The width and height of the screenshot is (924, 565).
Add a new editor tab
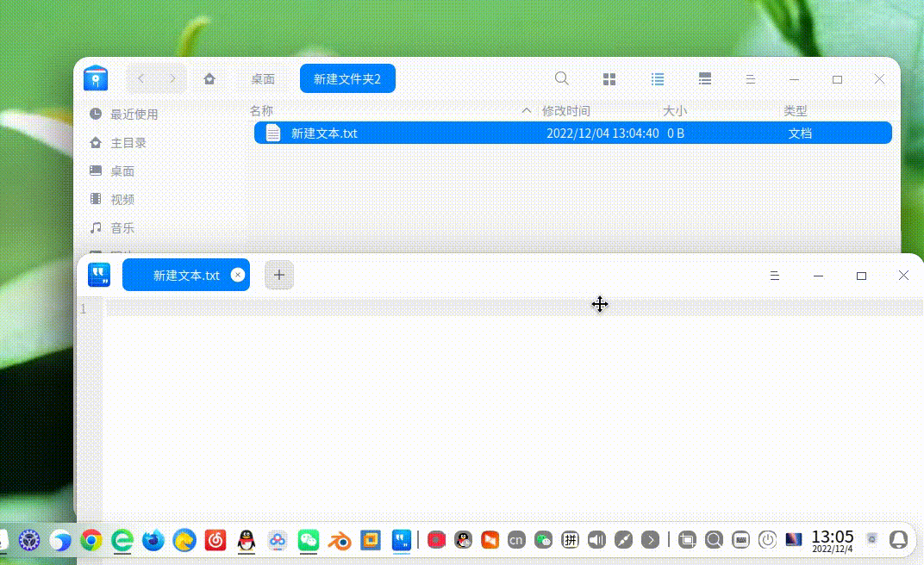278,275
